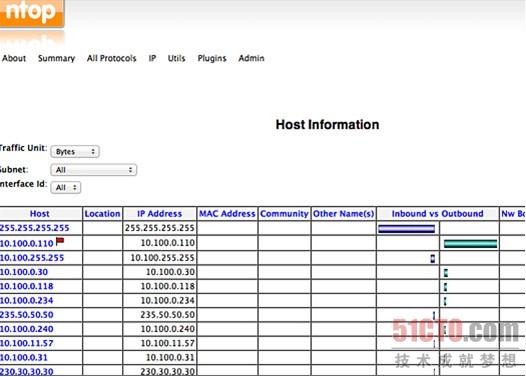The height and width of the screenshot is (377, 526).
Task: Open the About menu
Action: (14, 58)
